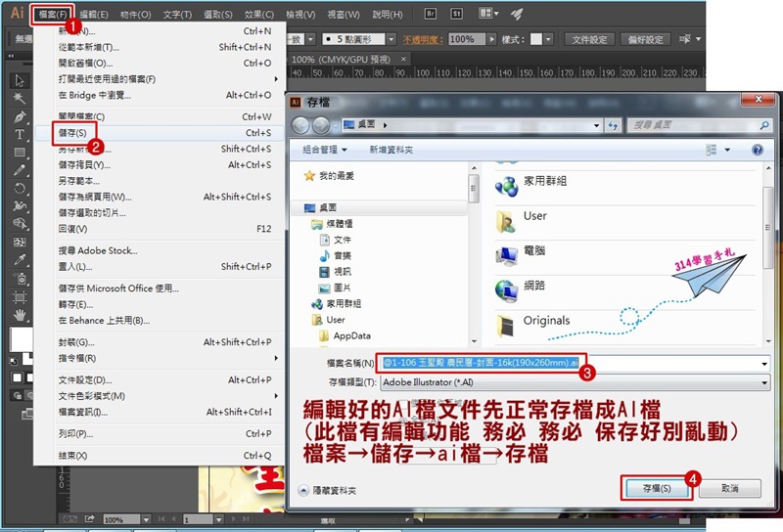Click default fill and stroke icon
Image resolution: width=783 pixels, height=532 pixels.
14,361
